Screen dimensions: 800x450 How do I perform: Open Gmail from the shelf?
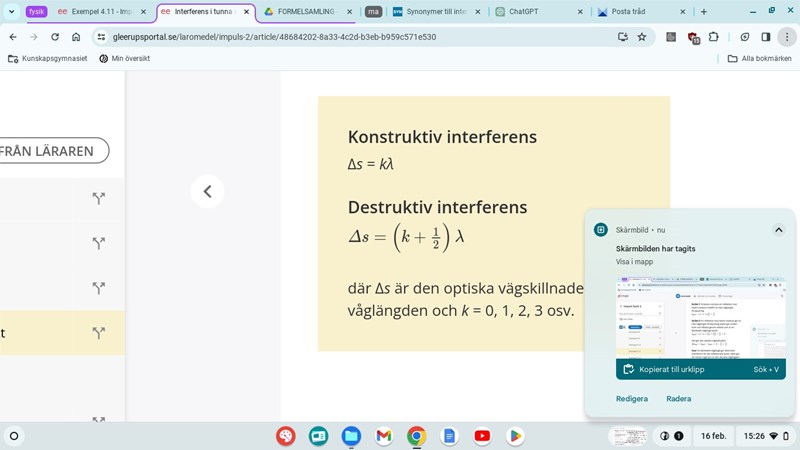(x=383, y=436)
